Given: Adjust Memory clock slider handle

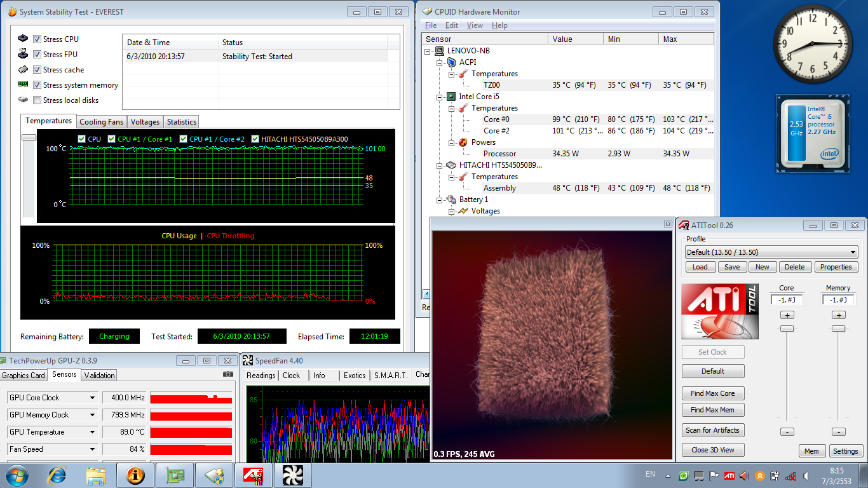Looking at the screenshot, I should (839, 329).
